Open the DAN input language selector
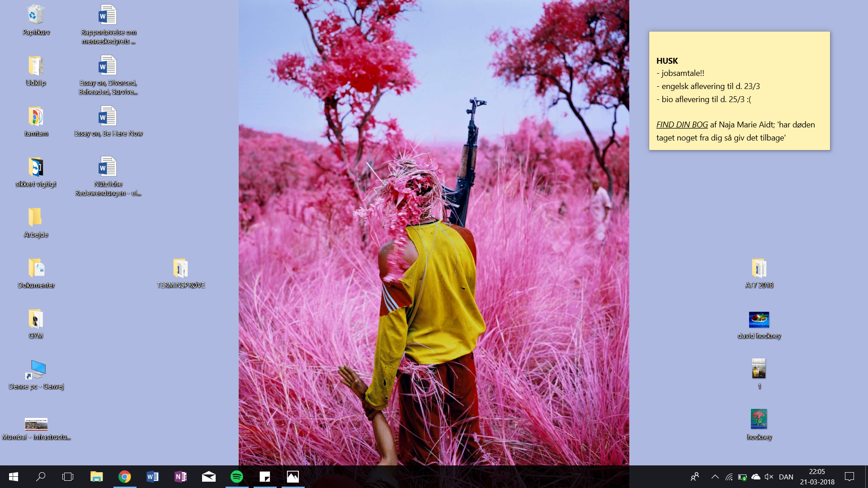Image resolution: width=868 pixels, height=488 pixels. click(786, 477)
